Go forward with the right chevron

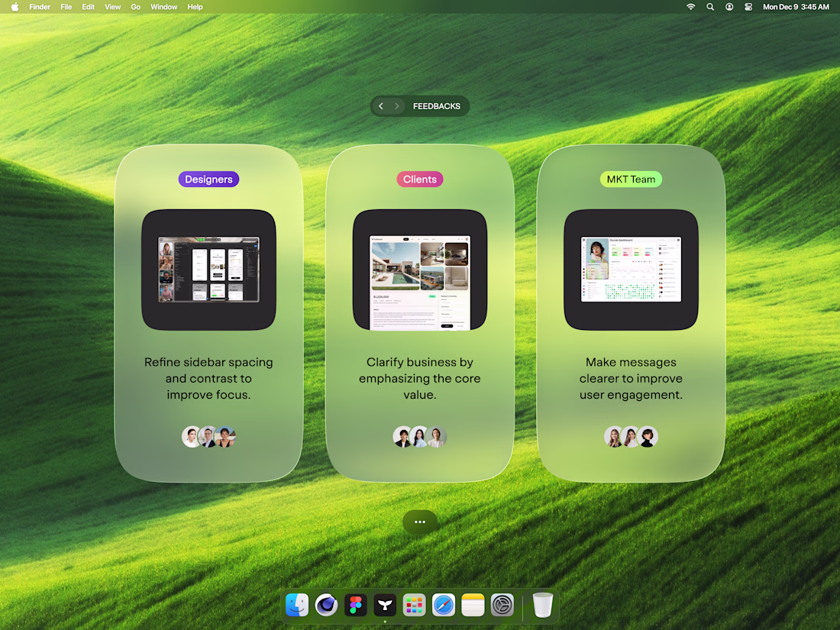click(x=397, y=106)
